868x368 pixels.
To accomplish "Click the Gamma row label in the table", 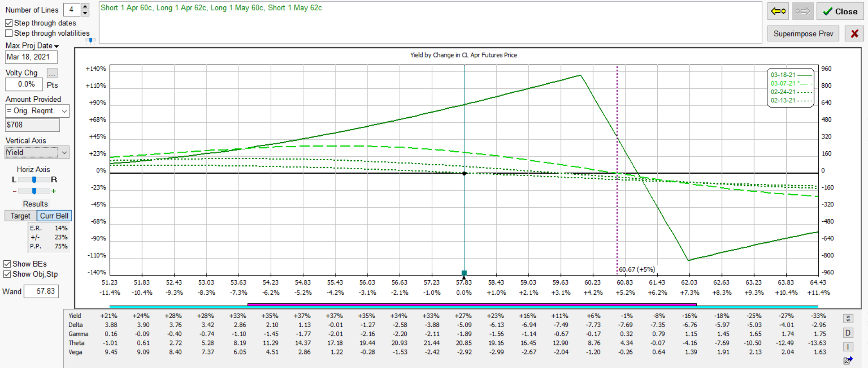I will (78, 334).
